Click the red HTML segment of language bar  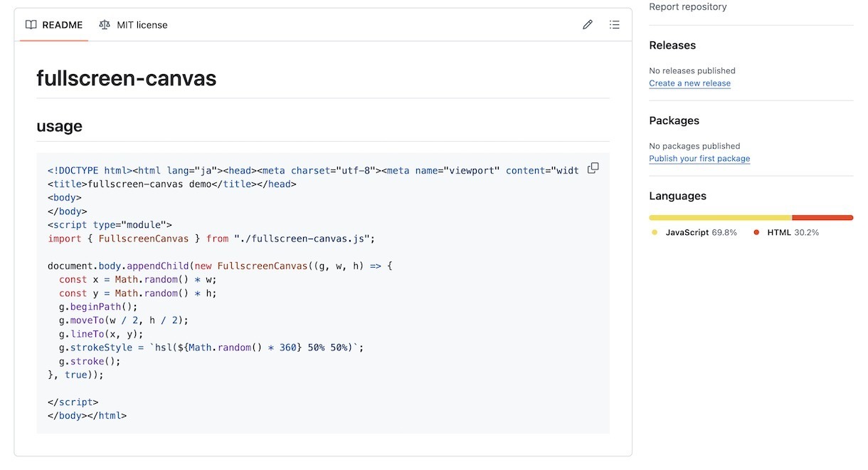tap(822, 218)
